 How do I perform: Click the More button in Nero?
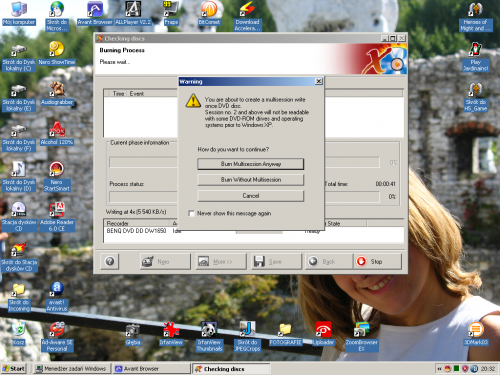[221, 261]
